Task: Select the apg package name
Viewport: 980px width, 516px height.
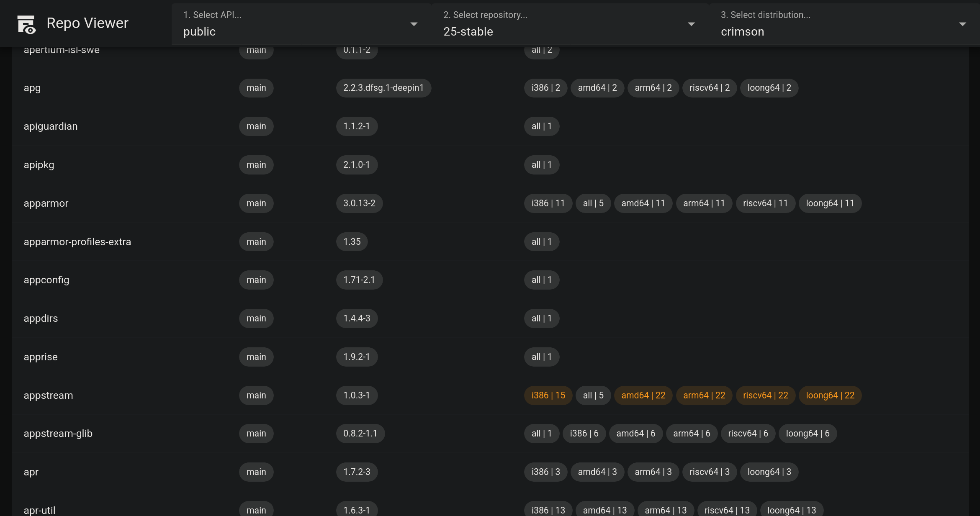Action: point(32,88)
